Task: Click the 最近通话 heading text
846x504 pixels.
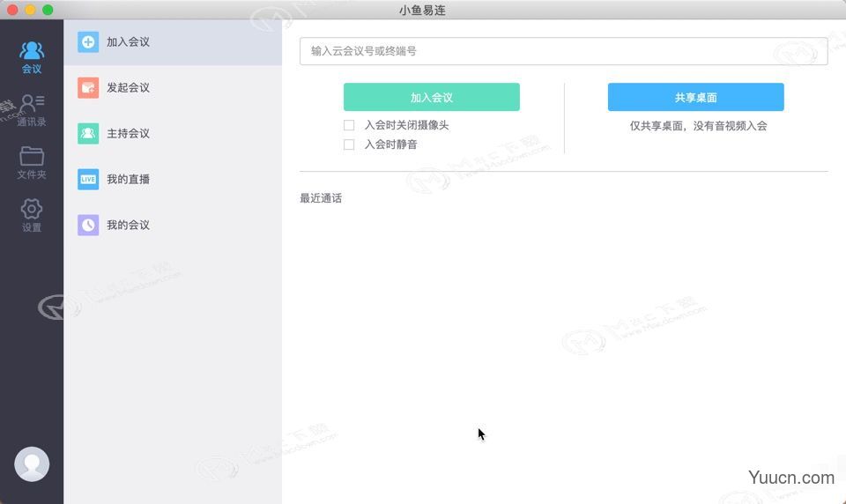Action: [321, 198]
